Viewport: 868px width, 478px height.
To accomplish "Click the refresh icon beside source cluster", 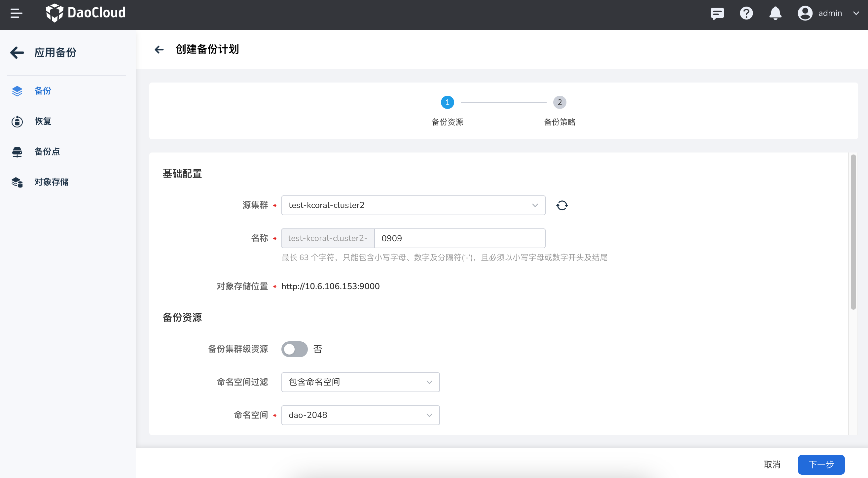I will pyautogui.click(x=562, y=205).
